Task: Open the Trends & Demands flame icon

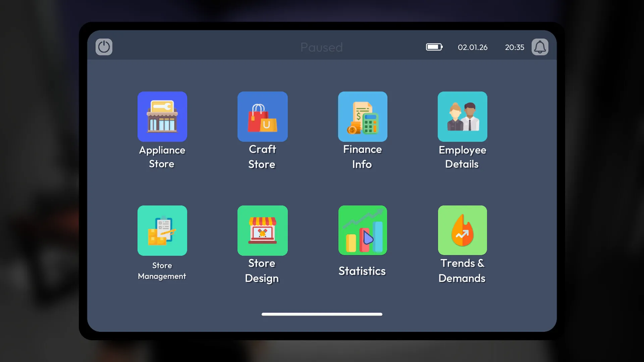Action: (x=463, y=230)
